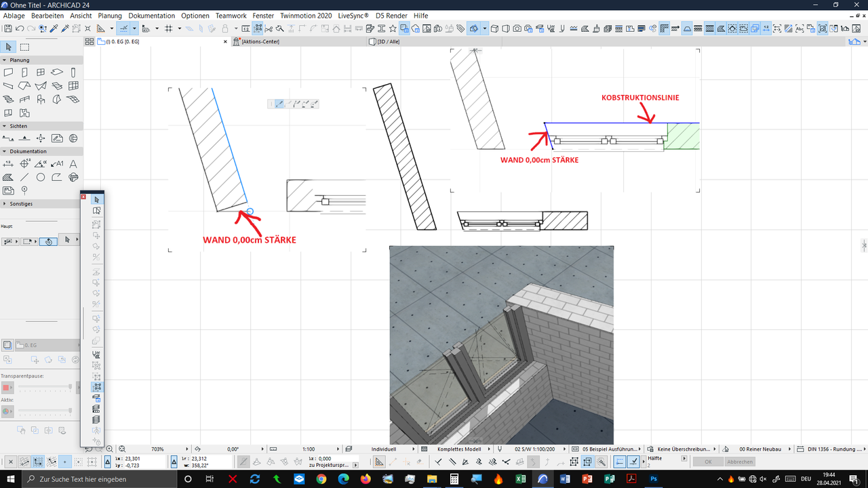Select the Marquee tool
This screenshot has height=488, width=868.
coord(25,47)
